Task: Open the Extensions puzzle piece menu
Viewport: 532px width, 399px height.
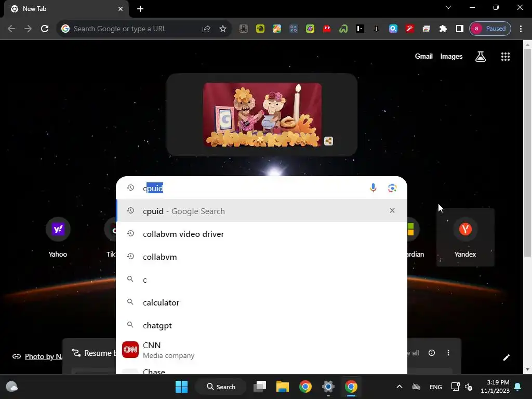Action: pyautogui.click(x=443, y=29)
